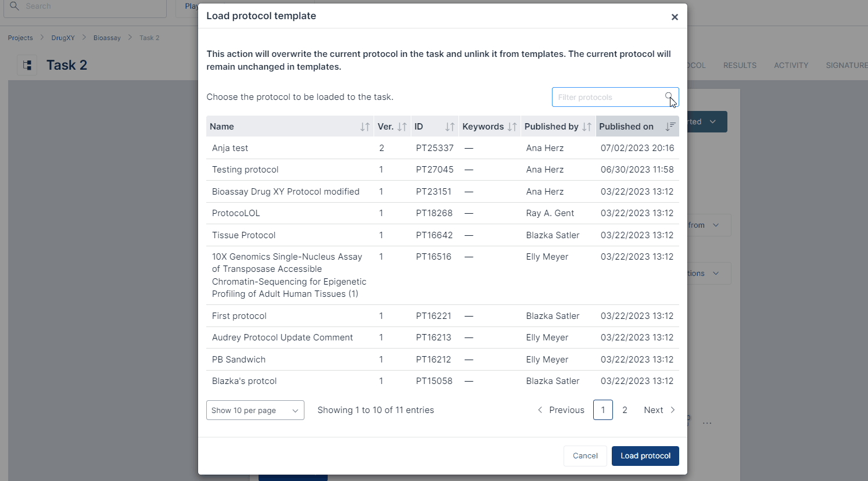
Task: Toggle Published on sort order icon
Action: (670, 127)
